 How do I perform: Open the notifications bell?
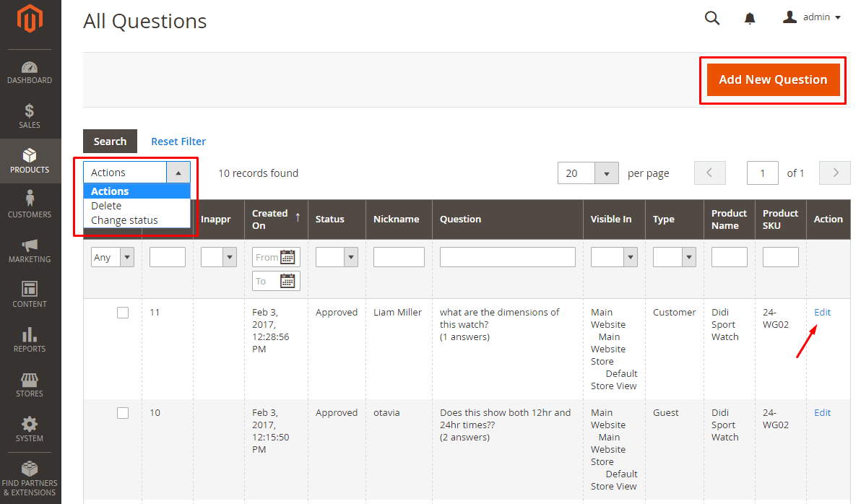click(750, 18)
